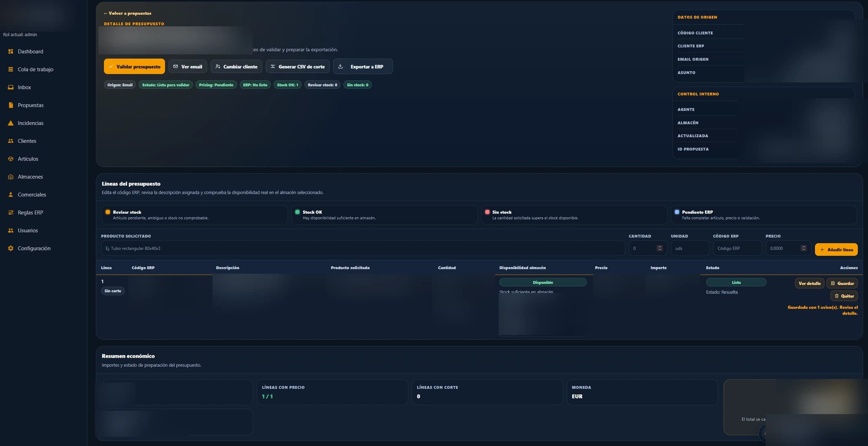Click the download icon on Exportar a ERP
Screen dimensions: 868x446
pos(340,66)
